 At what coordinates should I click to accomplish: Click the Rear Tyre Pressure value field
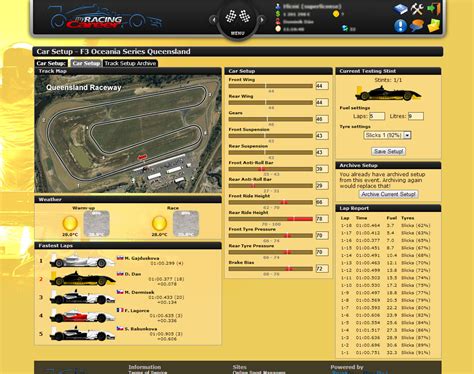pos(322,252)
